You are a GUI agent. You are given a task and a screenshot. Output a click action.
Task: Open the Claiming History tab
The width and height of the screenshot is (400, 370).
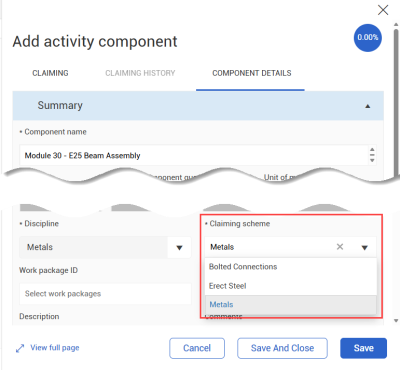[140, 73]
